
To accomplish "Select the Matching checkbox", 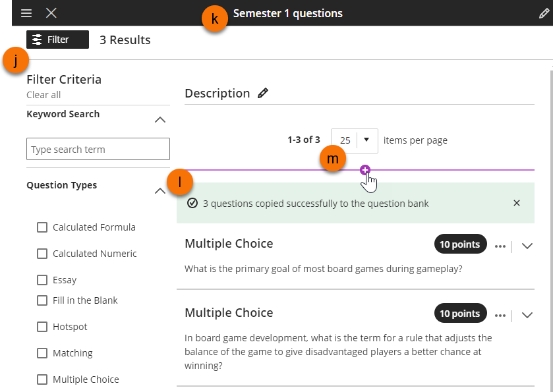I will coord(42,353).
